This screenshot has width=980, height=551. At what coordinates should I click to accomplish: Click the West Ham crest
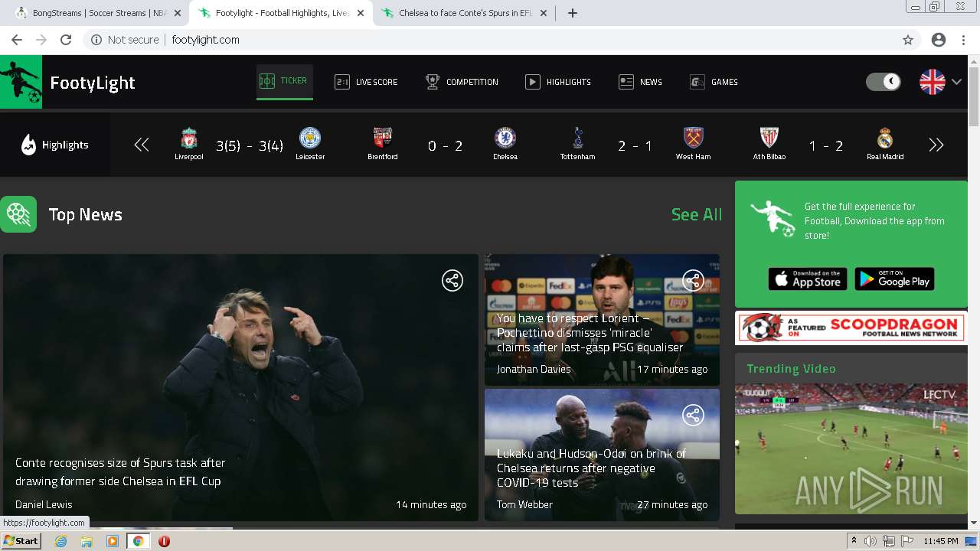[x=693, y=138]
